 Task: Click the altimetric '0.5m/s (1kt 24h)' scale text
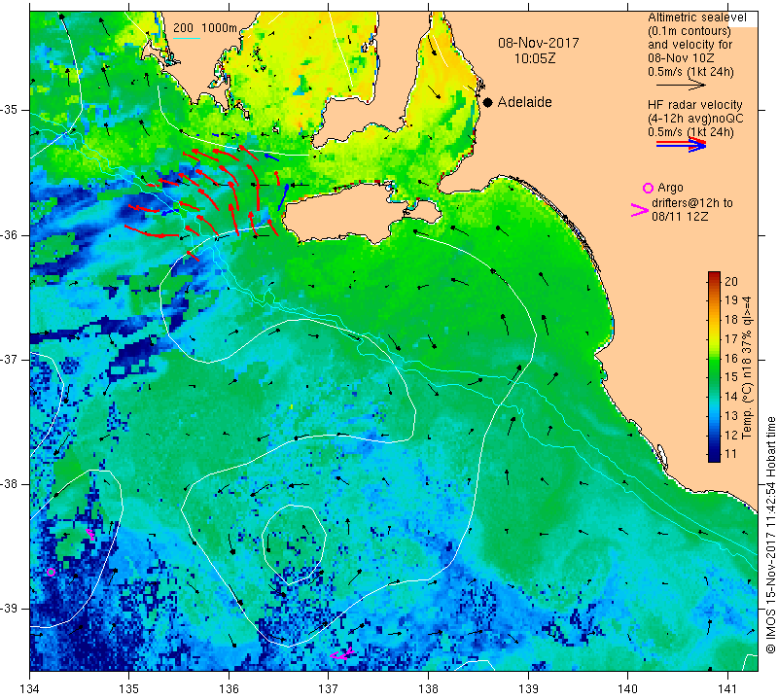pyautogui.click(x=690, y=72)
